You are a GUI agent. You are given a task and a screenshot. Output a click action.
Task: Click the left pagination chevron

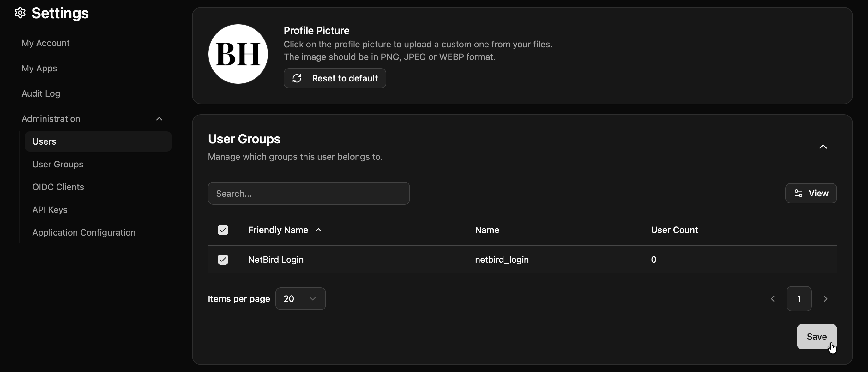tap(772, 298)
